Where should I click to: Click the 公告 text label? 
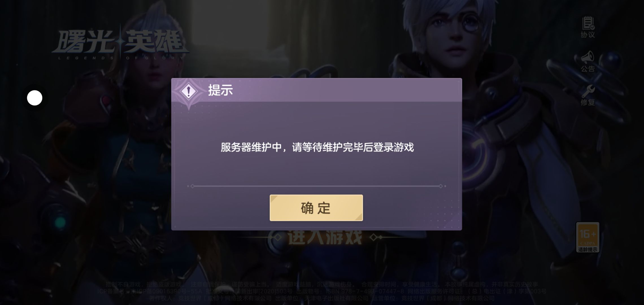tap(588, 69)
